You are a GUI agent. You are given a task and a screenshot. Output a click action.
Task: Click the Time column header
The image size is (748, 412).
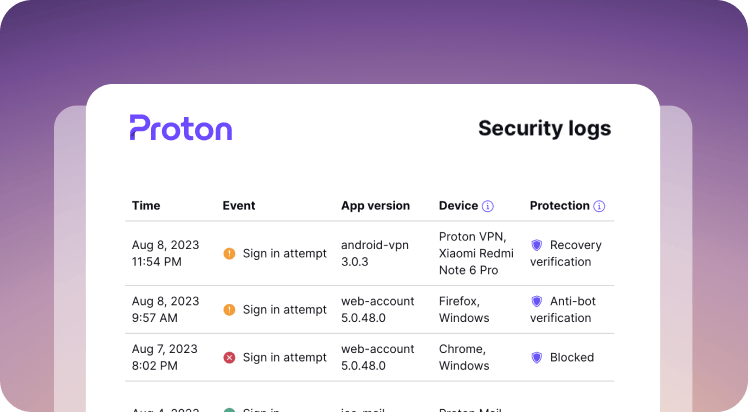click(146, 206)
